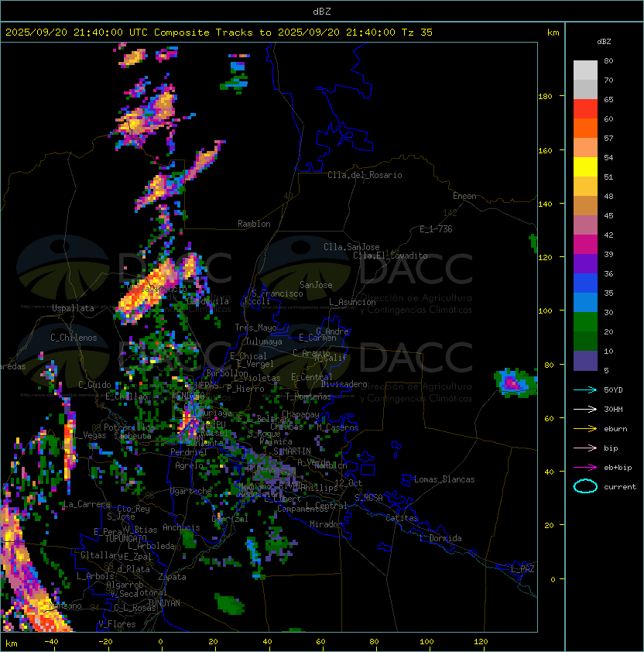Click the pink bip arrow in legend
Screen dimensions: 644x652
(x=585, y=448)
